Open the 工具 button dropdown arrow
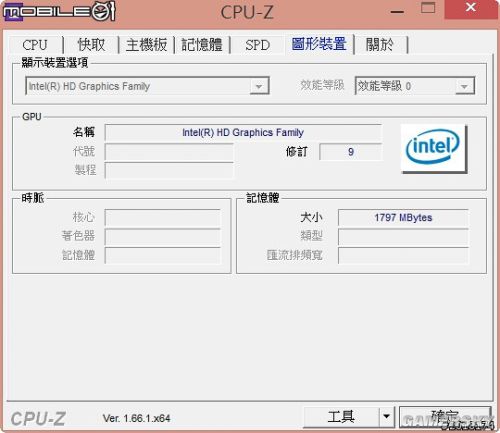 tap(387, 416)
